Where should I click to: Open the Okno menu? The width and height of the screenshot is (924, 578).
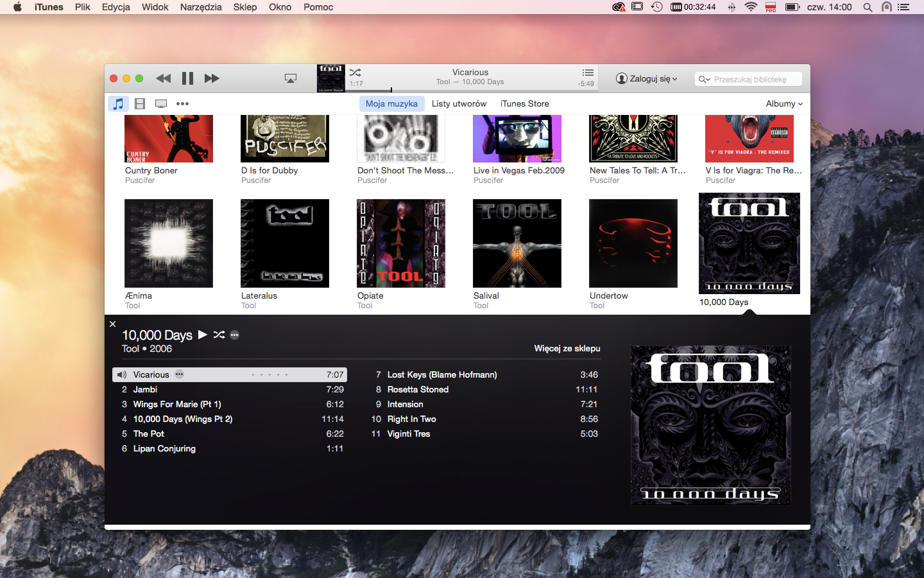coord(280,7)
